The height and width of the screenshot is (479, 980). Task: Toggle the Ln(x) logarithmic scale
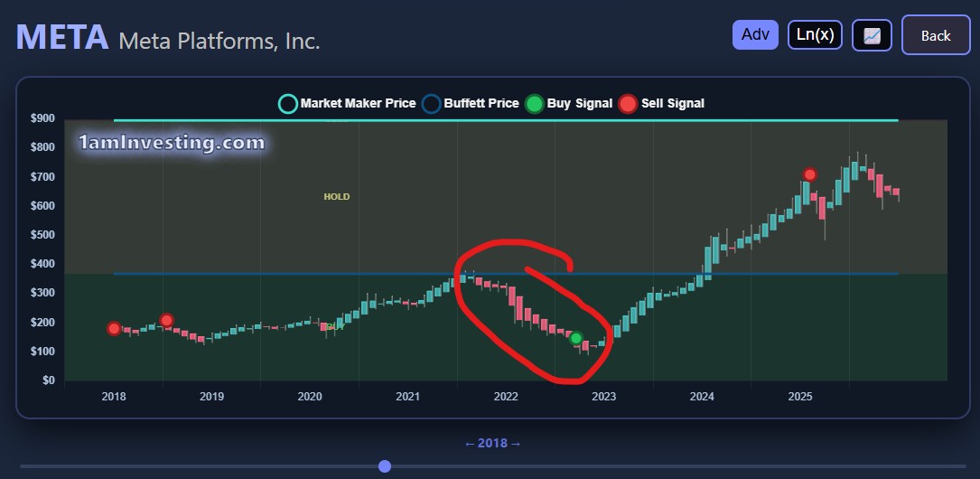815,35
